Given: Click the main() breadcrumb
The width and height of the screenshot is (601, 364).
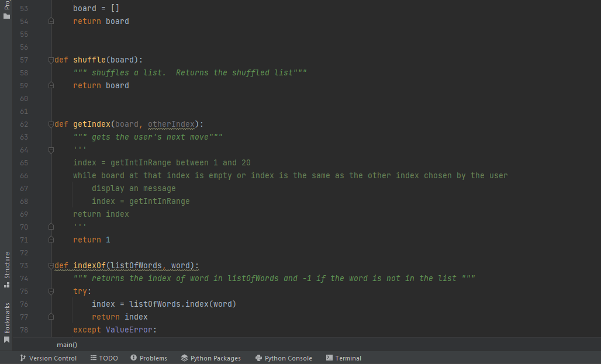Looking at the screenshot, I should click(x=67, y=345).
